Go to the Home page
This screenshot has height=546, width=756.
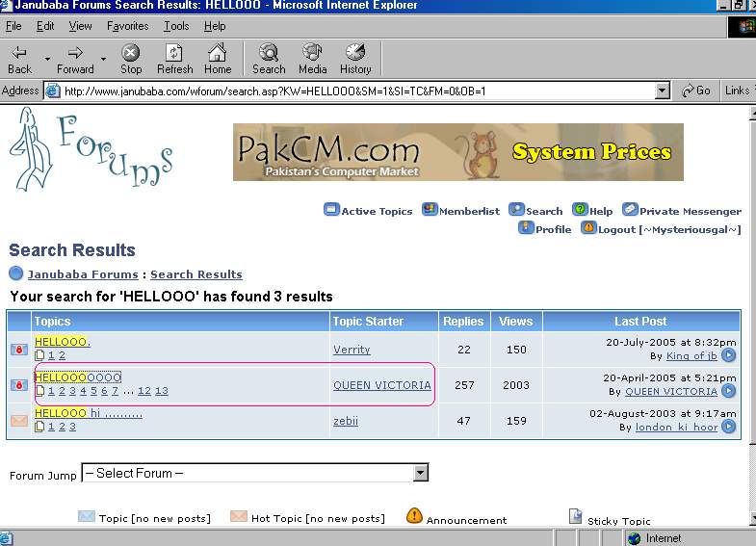(218, 60)
